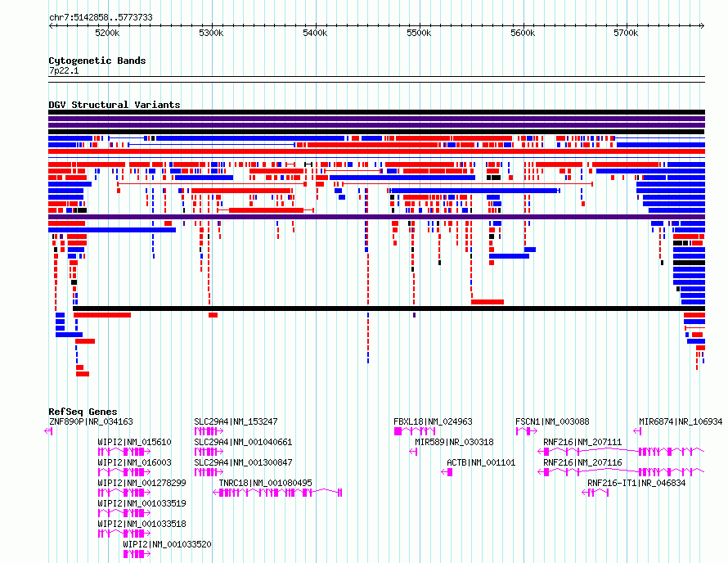Screen dimensions: 728x563
Task: Click the WIPI2|NM_016003 label
Action: pyautogui.click(x=135, y=462)
